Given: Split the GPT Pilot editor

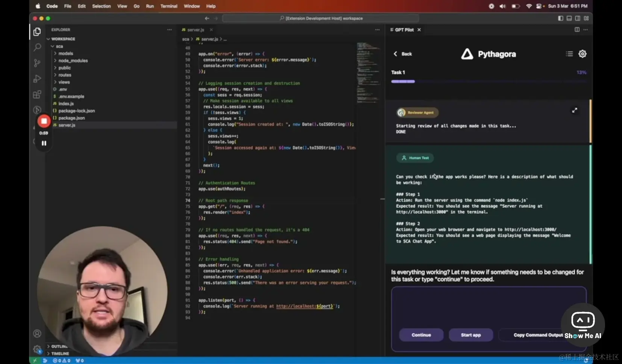Looking at the screenshot, I should click(x=577, y=30).
